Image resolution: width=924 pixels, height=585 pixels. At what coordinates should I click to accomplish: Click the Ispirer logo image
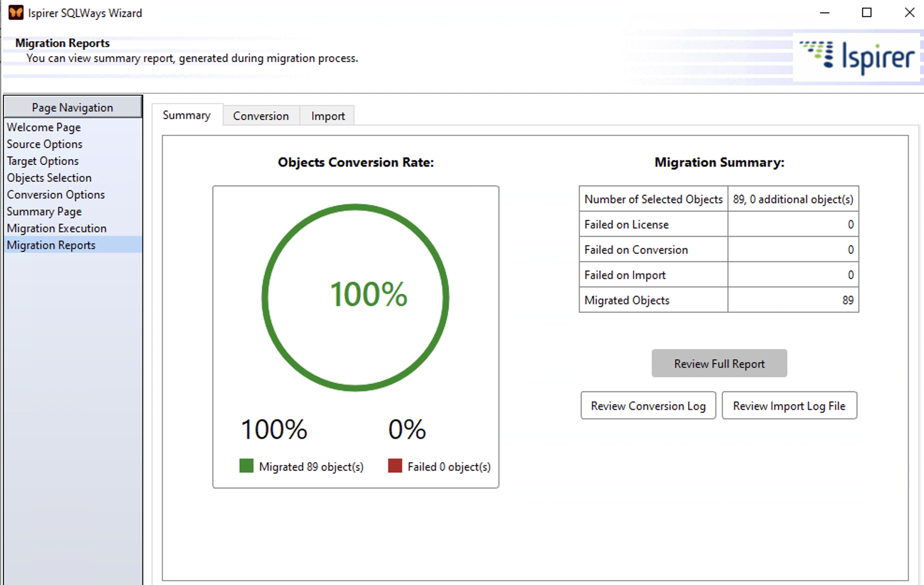point(857,57)
